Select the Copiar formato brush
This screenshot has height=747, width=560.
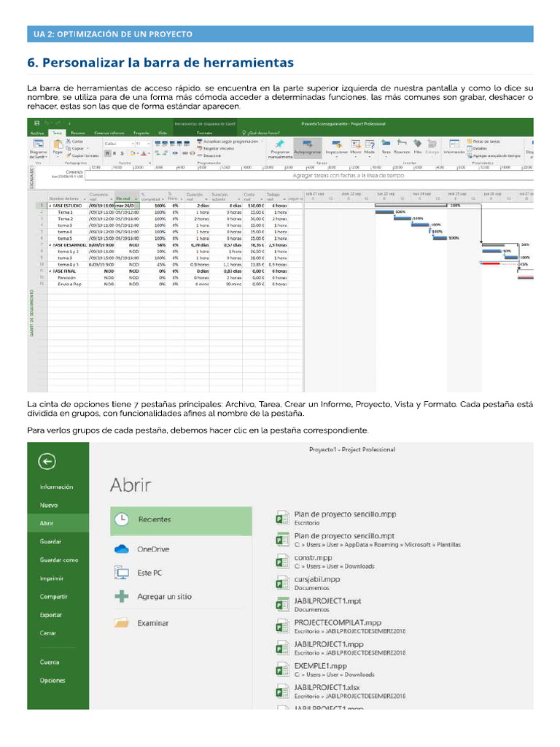point(82,155)
